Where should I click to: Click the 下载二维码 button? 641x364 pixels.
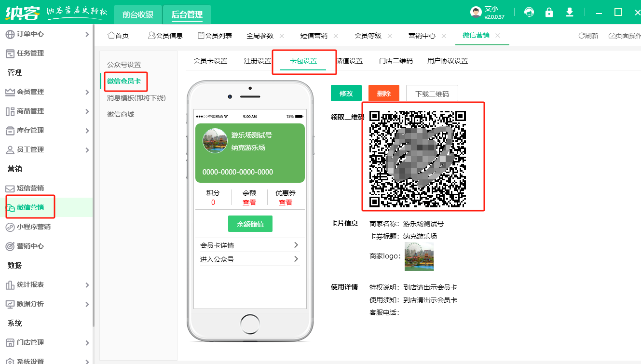pos(432,94)
